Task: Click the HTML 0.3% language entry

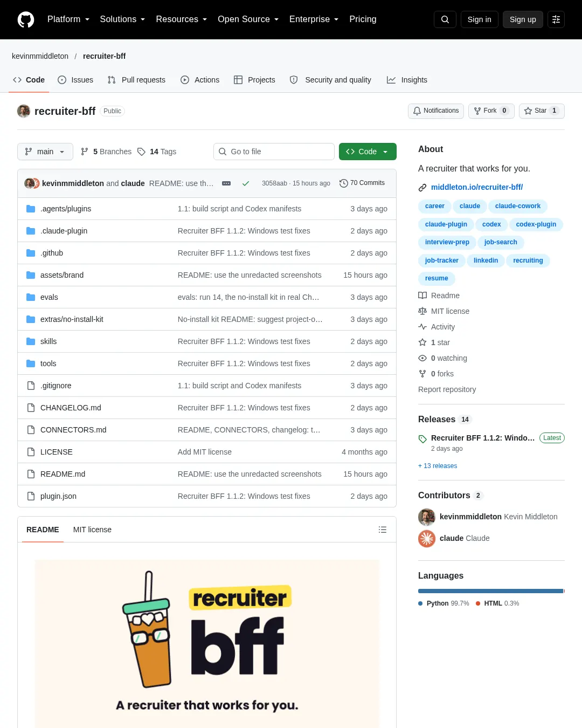Action: pyautogui.click(x=497, y=603)
